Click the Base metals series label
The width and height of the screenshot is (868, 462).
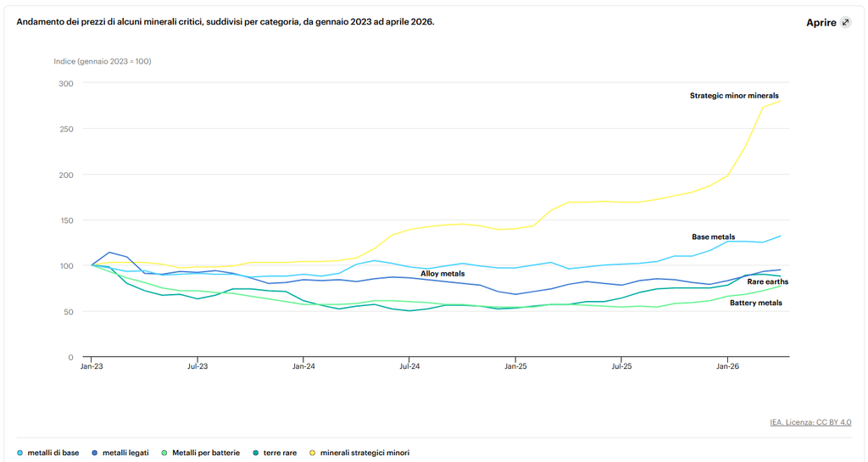point(714,237)
